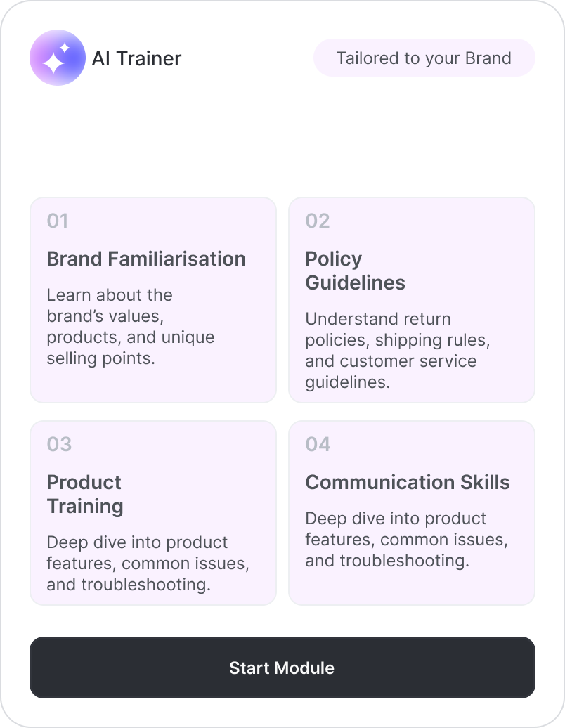Click the AI Trainer title text
This screenshot has height=728, width=565.
tap(136, 58)
